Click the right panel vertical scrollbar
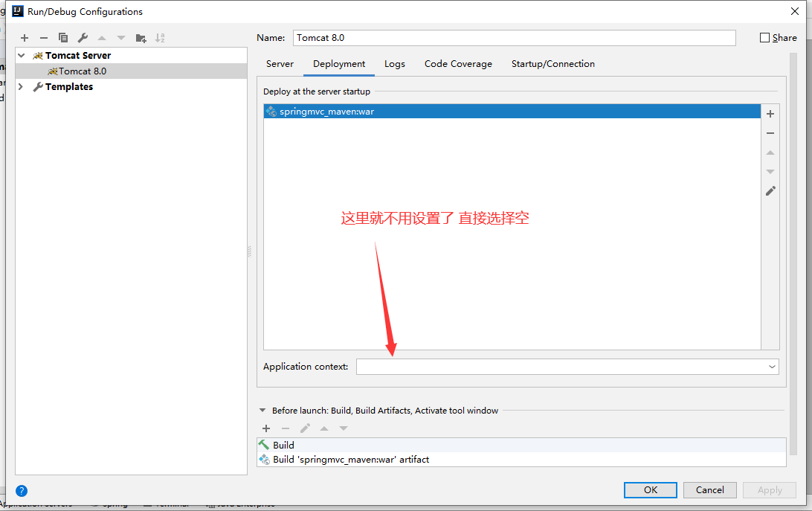812x511 pixels. (793, 254)
